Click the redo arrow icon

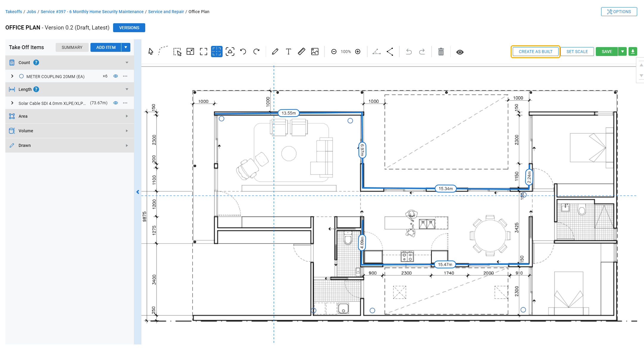coord(422,52)
